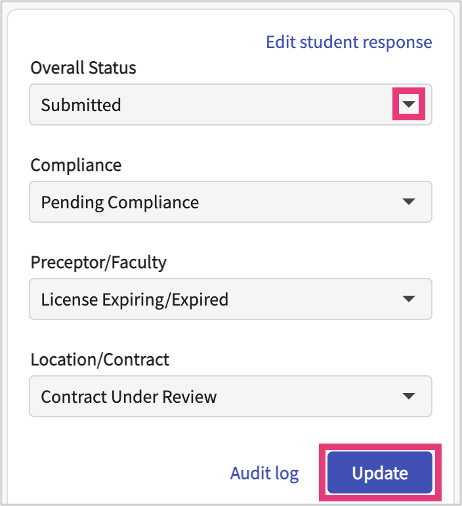Click the Compliance field label
This screenshot has height=506, width=462.
point(76,166)
